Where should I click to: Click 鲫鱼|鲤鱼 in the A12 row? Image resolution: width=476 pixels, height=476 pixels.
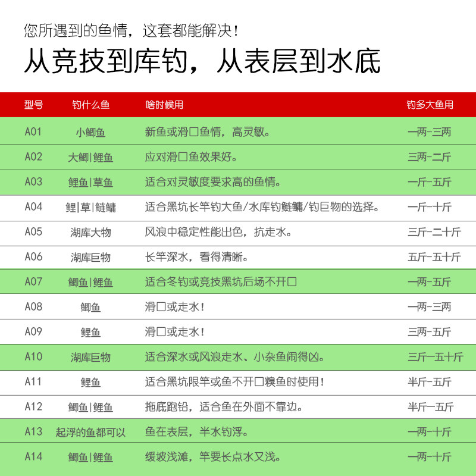[90, 408]
